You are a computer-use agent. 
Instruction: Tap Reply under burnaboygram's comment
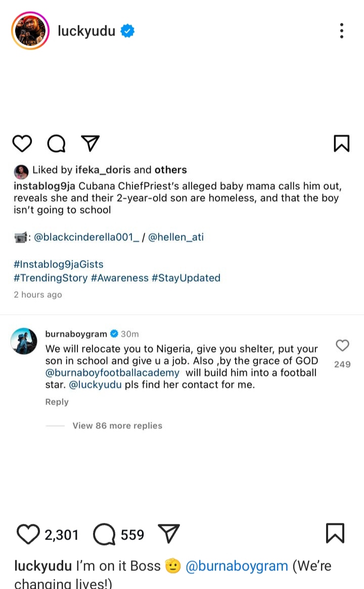57,401
